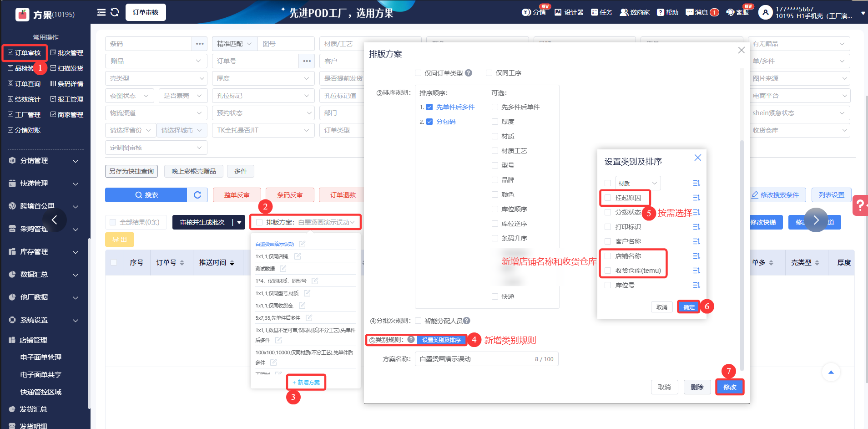Collapse the sidebar with the hamburger icon
The width and height of the screenshot is (868, 429).
click(x=101, y=12)
